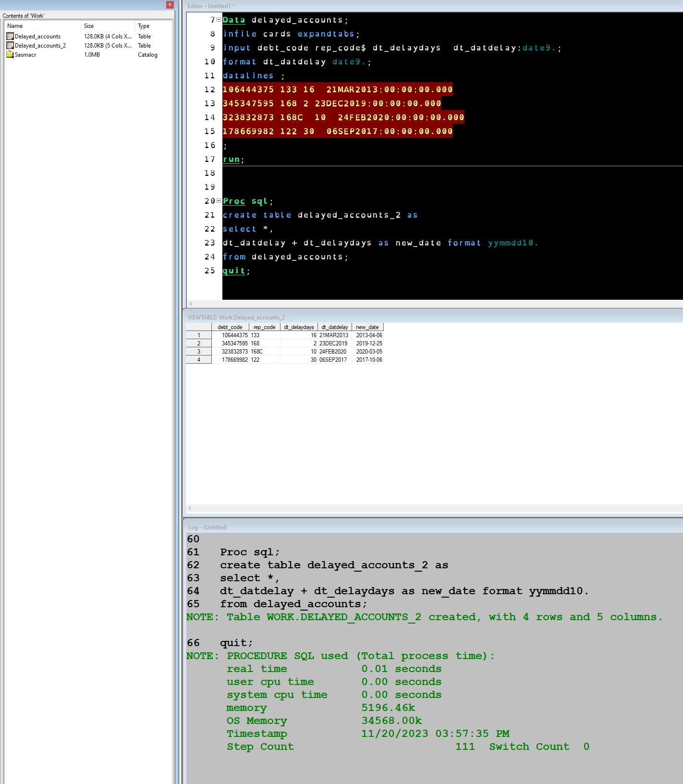Screen dimensions: 683x784
Task: Click the Type column header in Work contents
Action: coord(153,26)
